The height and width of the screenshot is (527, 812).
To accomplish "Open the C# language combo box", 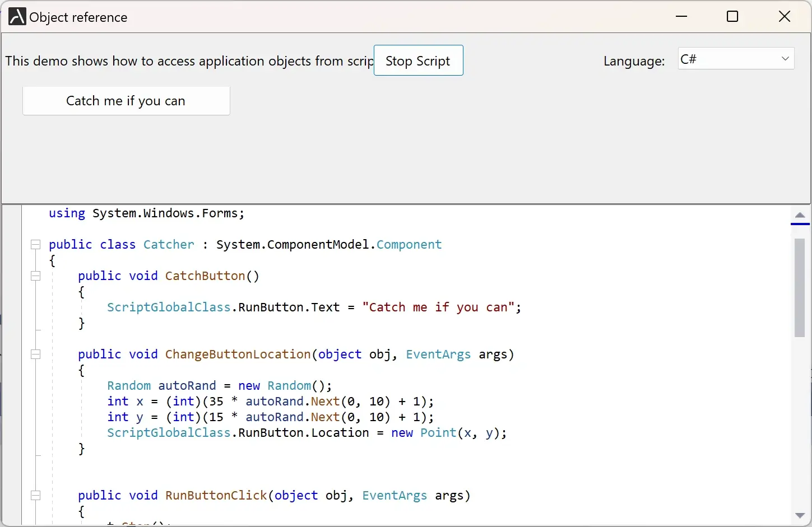I will pyautogui.click(x=735, y=58).
